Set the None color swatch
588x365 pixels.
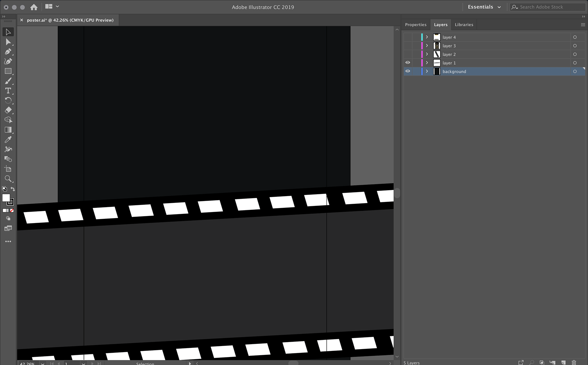[12, 210]
